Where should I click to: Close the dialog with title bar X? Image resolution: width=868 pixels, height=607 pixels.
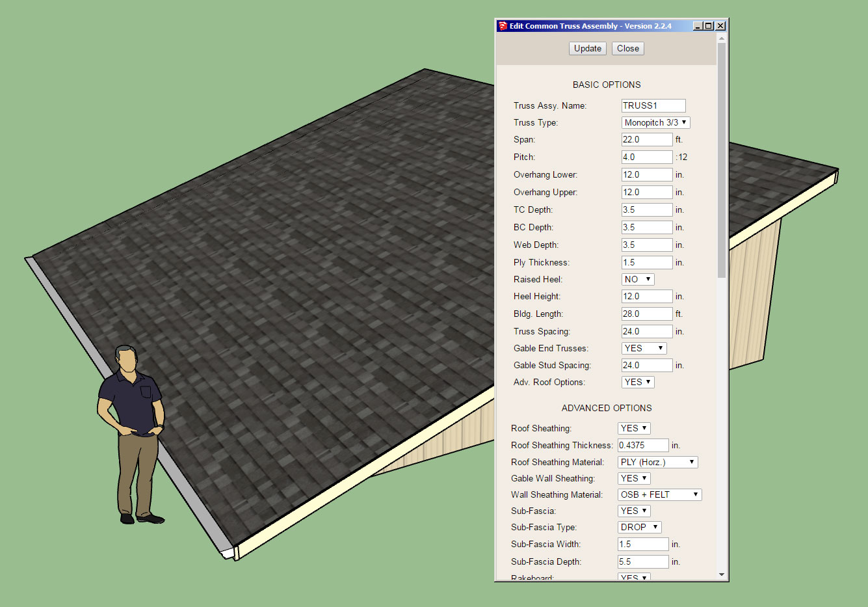pyautogui.click(x=720, y=26)
